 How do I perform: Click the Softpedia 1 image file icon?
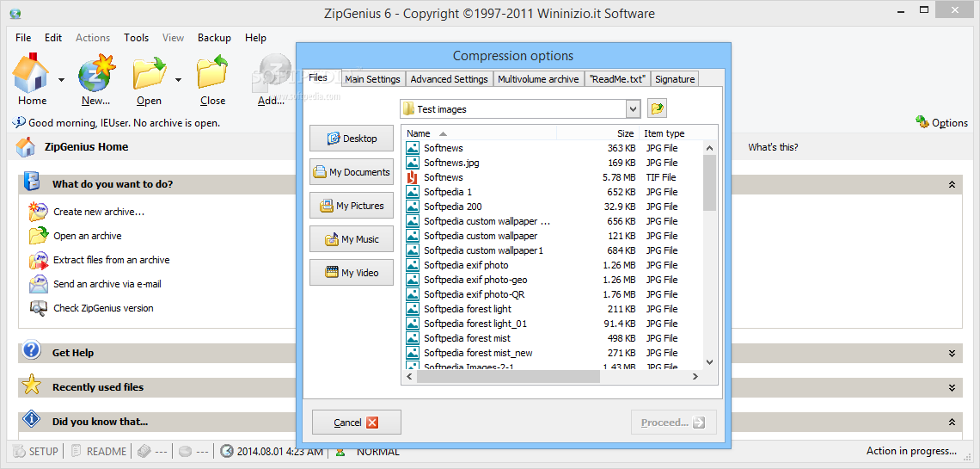[412, 192]
